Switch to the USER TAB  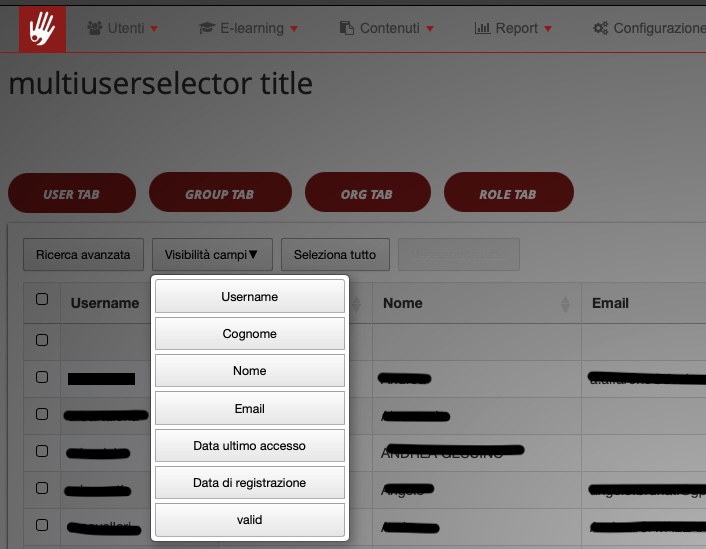click(71, 194)
